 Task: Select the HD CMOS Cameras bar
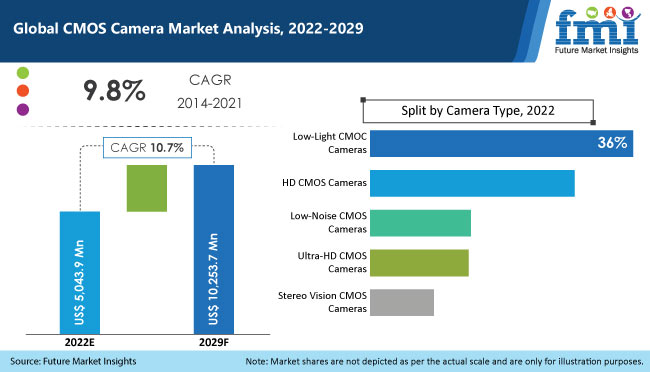[x=472, y=183]
